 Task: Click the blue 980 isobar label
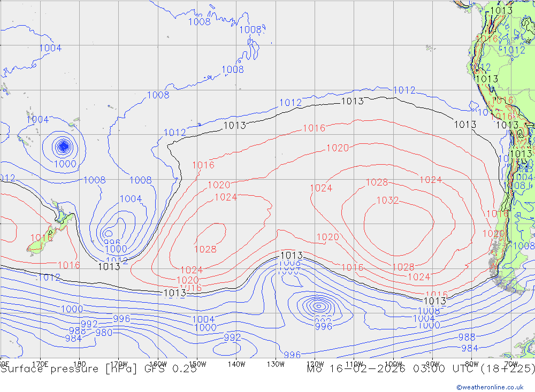point(104,333)
